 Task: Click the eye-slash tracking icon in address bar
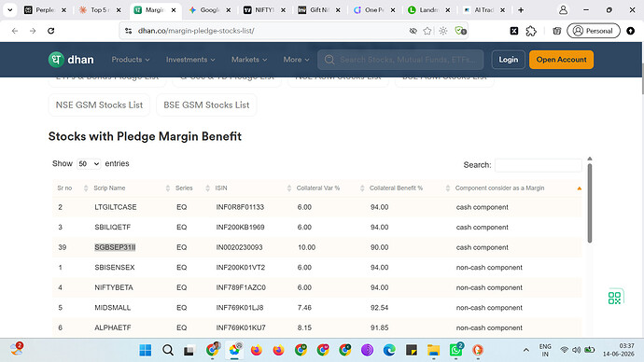[413, 31]
